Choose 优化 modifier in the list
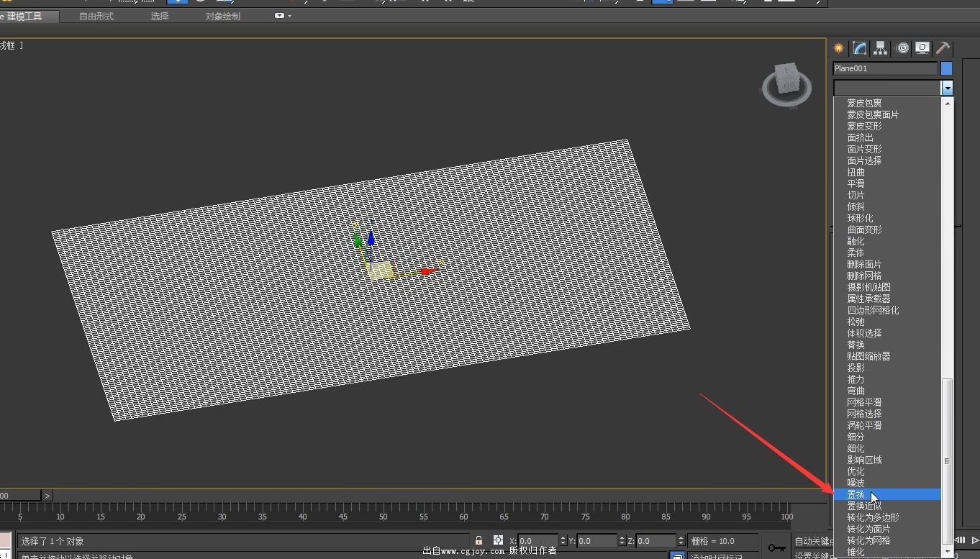 [888, 471]
